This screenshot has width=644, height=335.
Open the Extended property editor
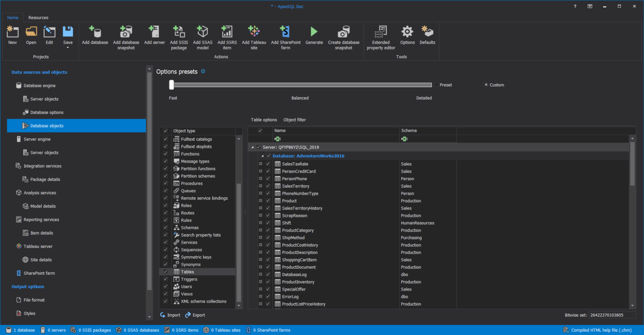(381, 38)
